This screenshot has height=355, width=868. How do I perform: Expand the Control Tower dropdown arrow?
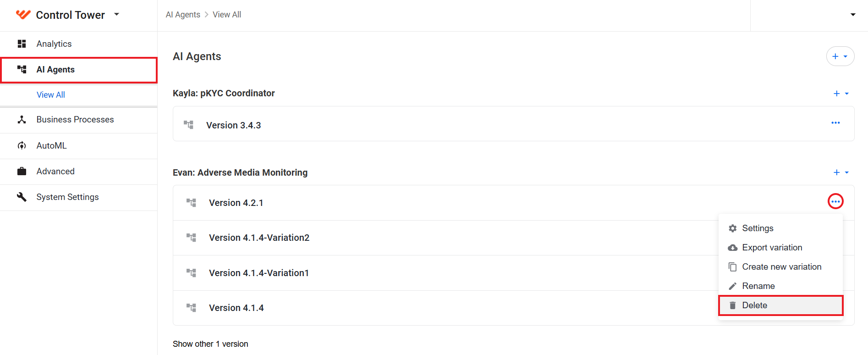[x=116, y=14]
